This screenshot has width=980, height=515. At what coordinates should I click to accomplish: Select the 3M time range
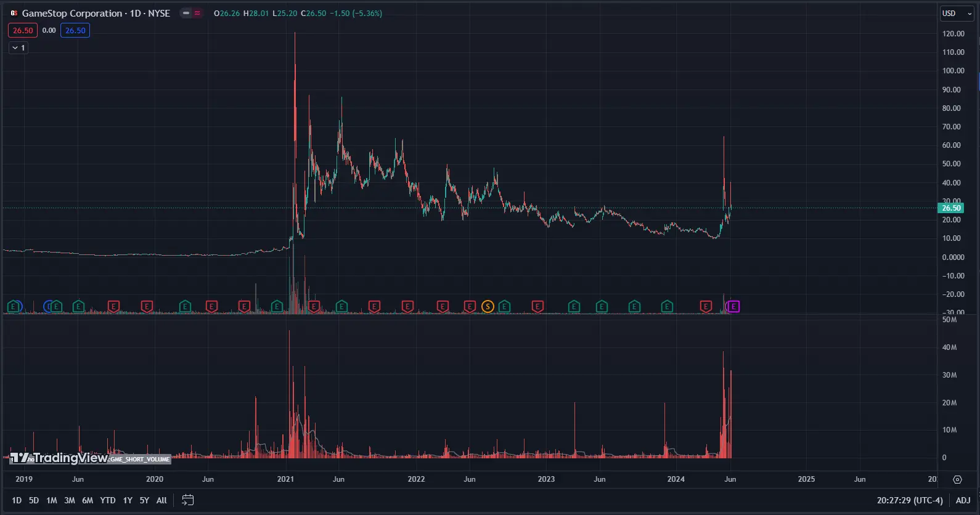[x=70, y=500]
